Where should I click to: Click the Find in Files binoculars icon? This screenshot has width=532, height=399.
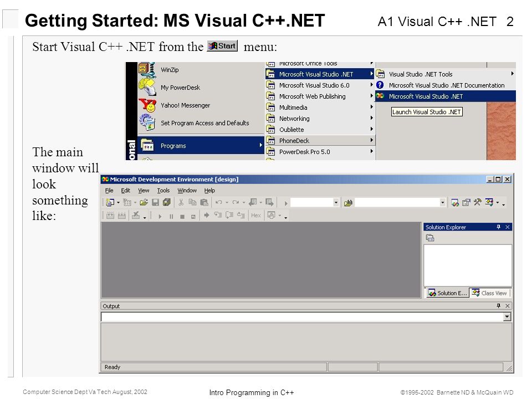(x=348, y=203)
